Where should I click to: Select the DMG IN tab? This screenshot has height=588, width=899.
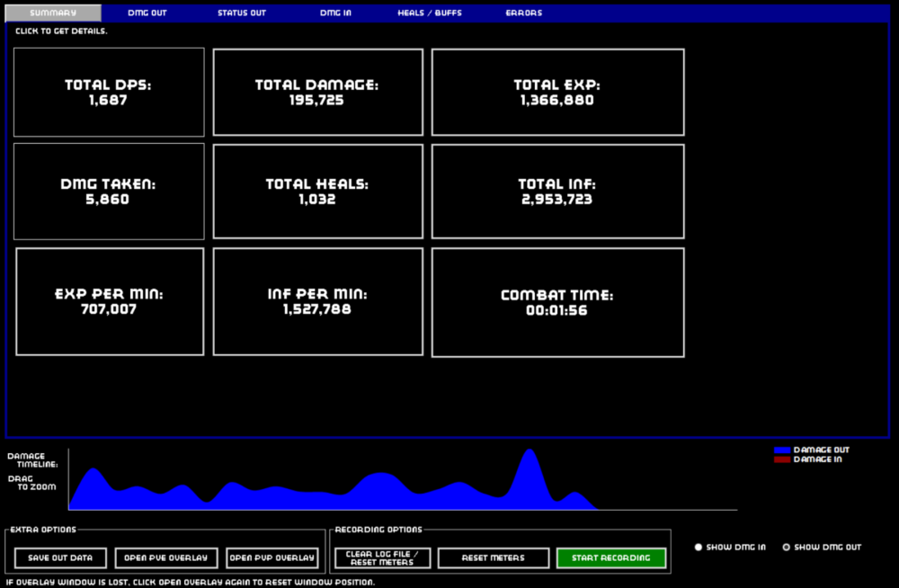[x=335, y=13]
